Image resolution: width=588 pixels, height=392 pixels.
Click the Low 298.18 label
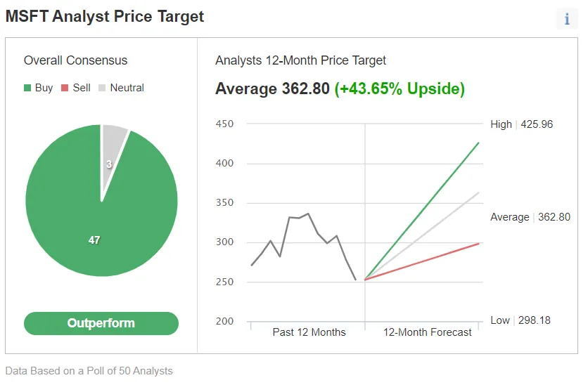point(520,320)
